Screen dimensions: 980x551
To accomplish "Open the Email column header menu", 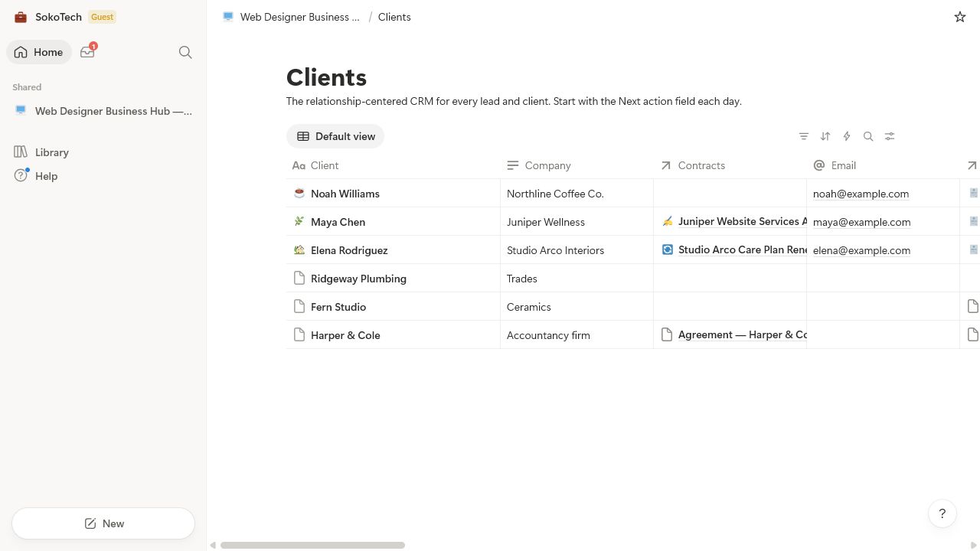I will (x=883, y=165).
